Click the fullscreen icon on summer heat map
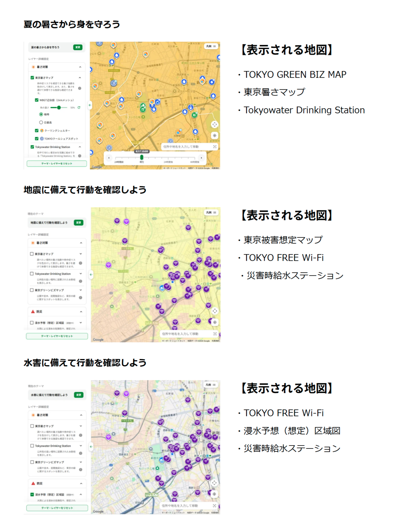The image size is (414, 532). pyautogui.click(x=214, y=124)
